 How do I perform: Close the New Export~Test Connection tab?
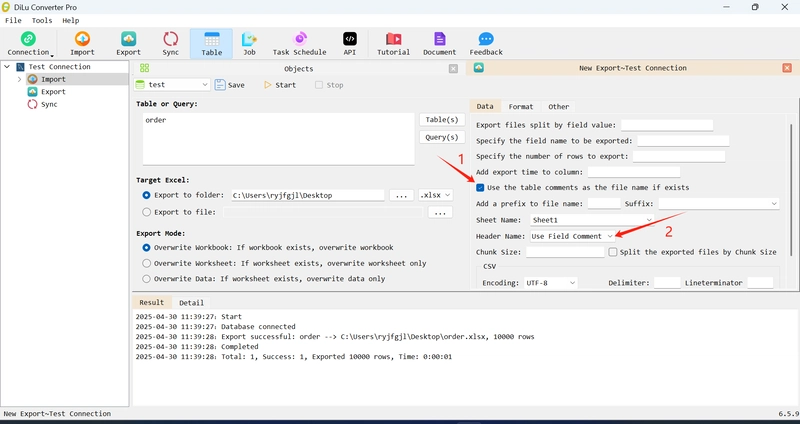[787, 68]
